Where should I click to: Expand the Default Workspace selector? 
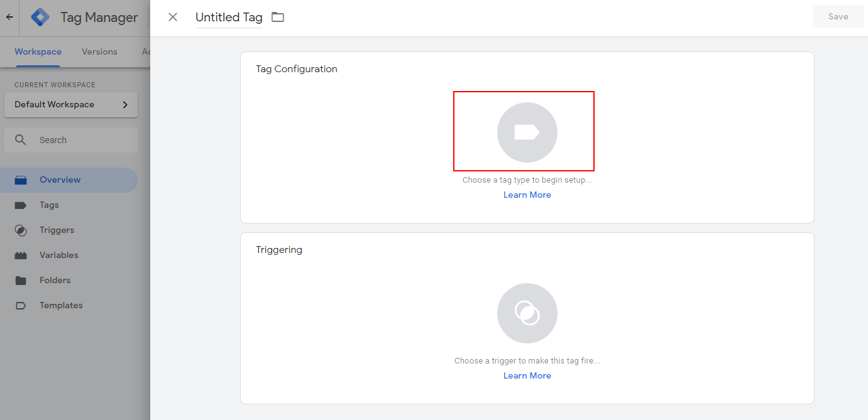(x=70, y=105)
